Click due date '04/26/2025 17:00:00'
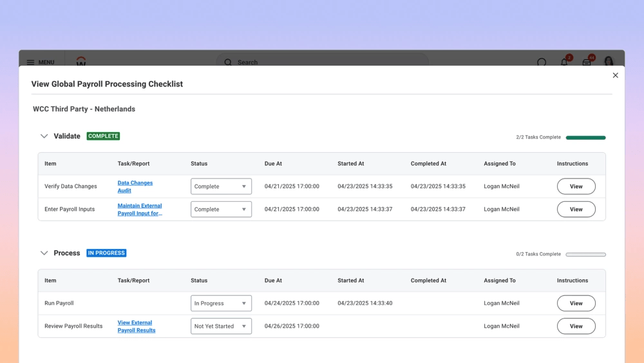The width and height of the screenshot is (644, 363). pos(292,326)
